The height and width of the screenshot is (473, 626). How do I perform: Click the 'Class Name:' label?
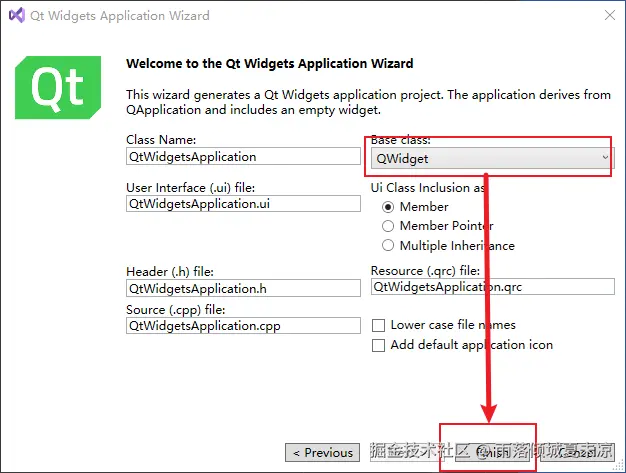click(x=161, y=140)
